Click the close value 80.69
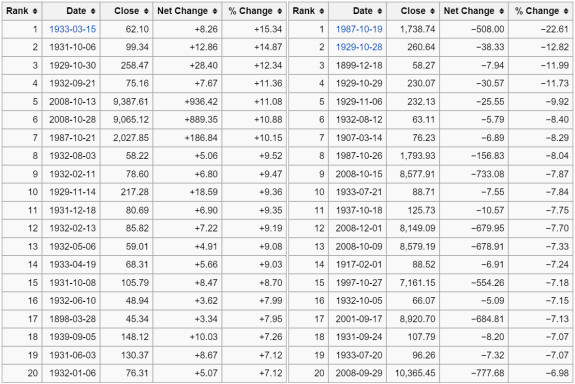The height and width of the screenshot is (384, 575). [137, 210]
